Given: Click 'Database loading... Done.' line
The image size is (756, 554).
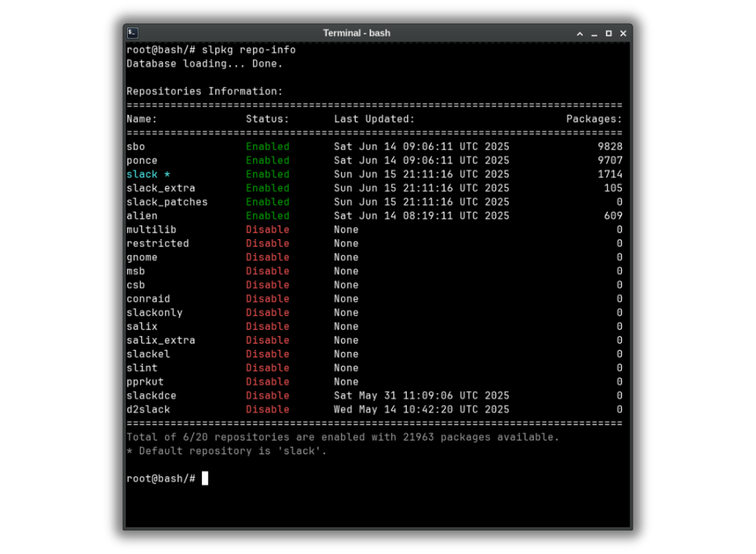Looking at the screenshot, I should (205, 64).
